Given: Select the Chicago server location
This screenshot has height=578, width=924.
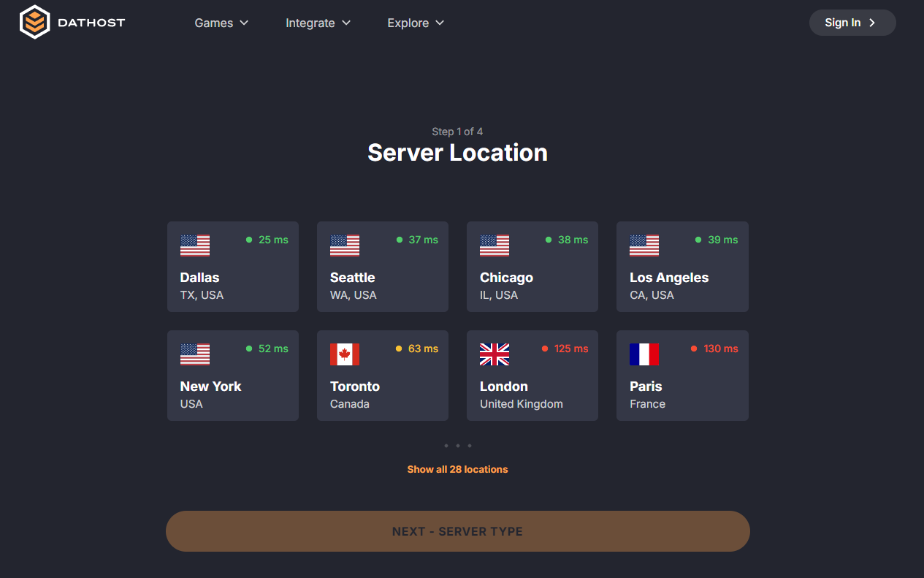Looking at the screenshot, I should [x=532, y=267].
